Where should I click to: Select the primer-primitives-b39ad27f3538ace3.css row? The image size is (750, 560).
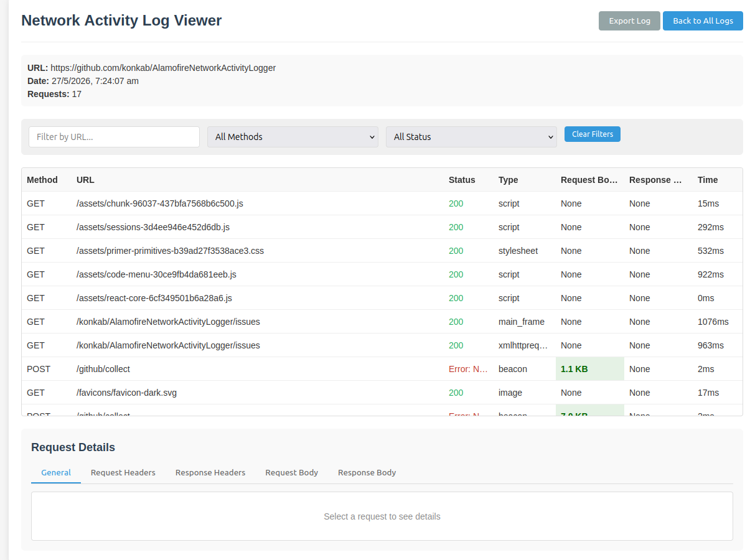(x=382, y=251)
